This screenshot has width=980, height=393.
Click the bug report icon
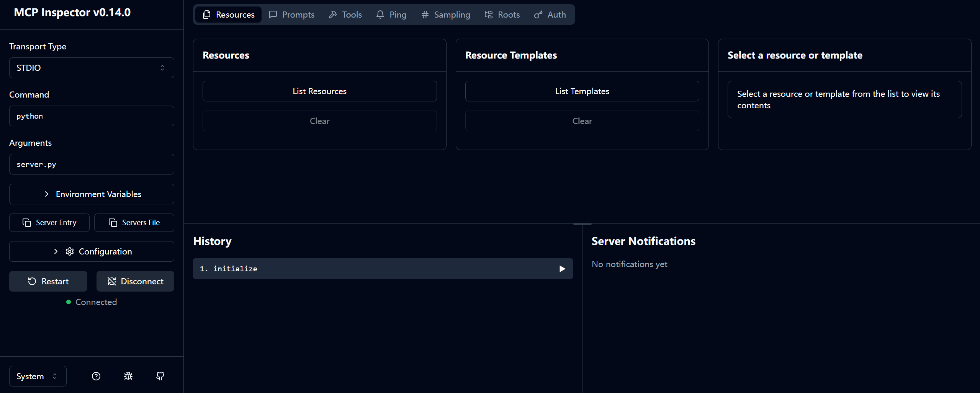(128, 376)
